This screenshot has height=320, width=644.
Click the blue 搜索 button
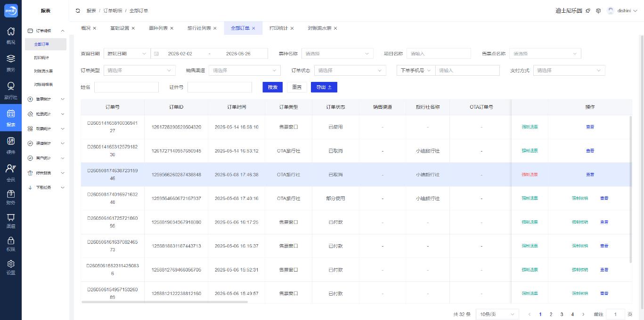point(272,88)
